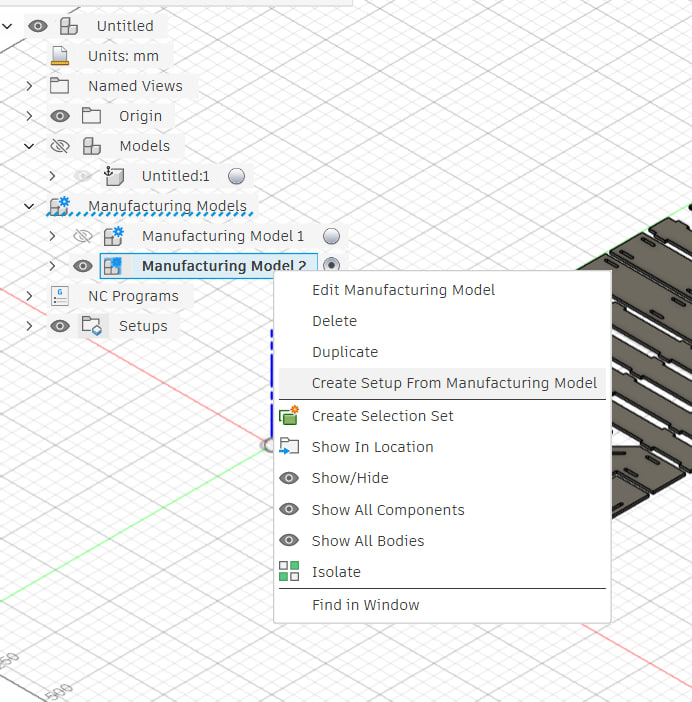Click the Manufacturing Models gear icon
692x702 pixels.
point(60,206)
